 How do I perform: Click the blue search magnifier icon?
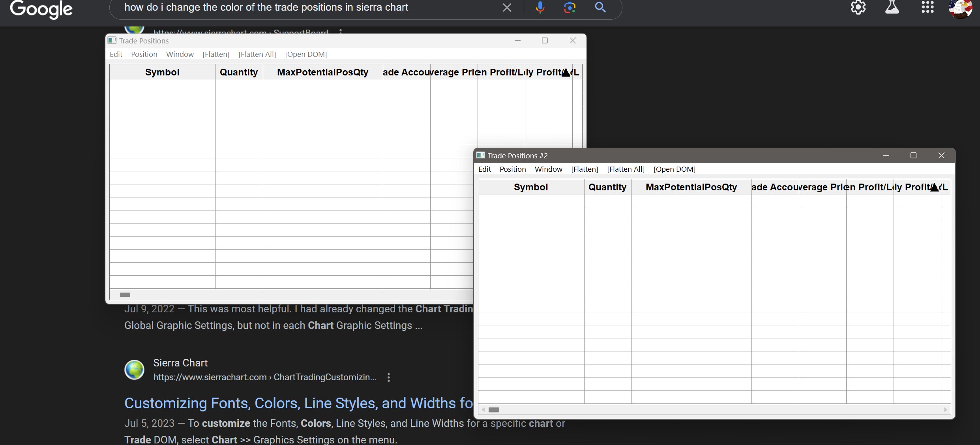600,8
